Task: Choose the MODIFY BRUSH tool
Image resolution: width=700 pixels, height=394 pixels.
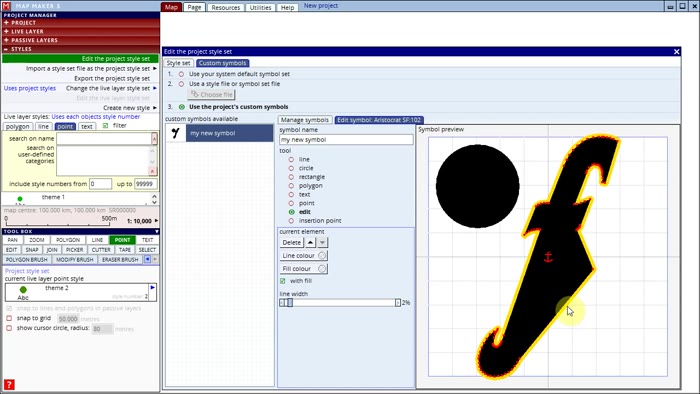Action: [75, 260]
